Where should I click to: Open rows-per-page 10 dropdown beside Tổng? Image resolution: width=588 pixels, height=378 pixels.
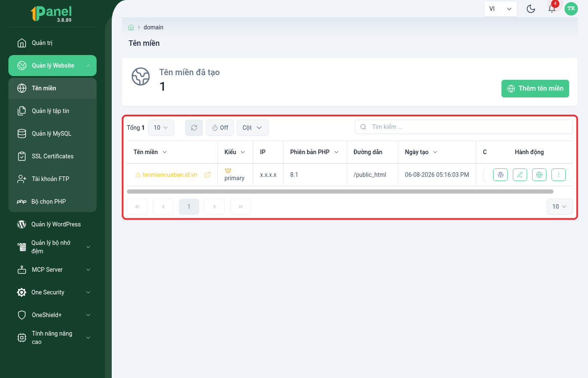click(x=161, y=128)
